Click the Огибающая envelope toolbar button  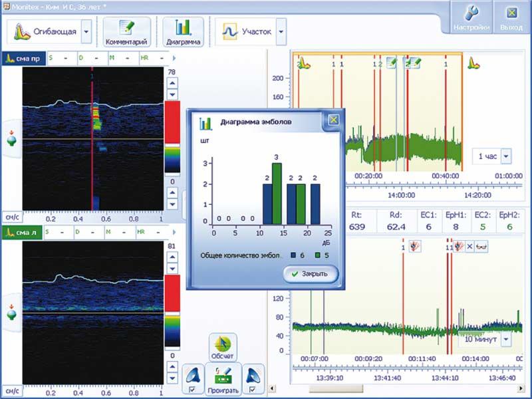pyautogui.click(x=44, y=31)
